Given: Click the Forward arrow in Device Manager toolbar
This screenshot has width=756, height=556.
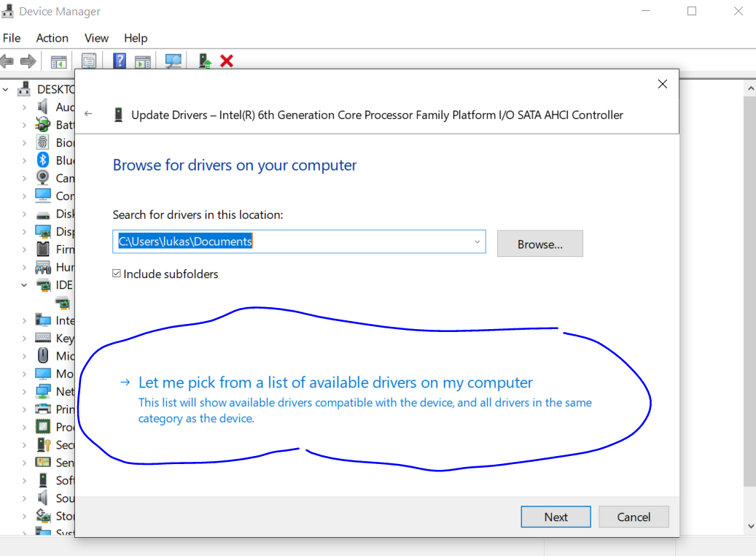Looking at the screenshot, I should (28, 61).
